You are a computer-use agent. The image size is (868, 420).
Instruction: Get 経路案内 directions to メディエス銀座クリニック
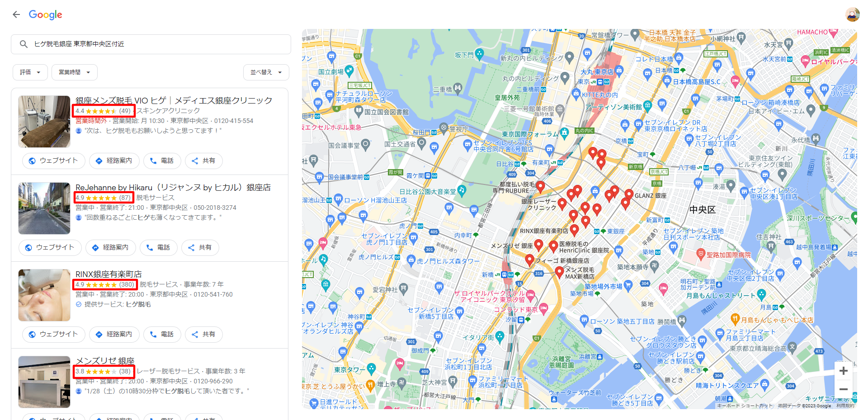coord(114,160)
